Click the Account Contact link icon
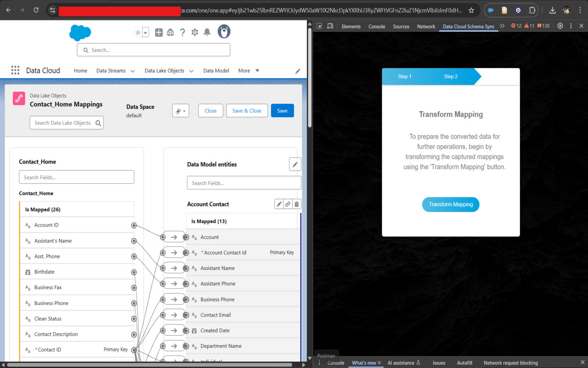The height and width of the screenshot is (368, 588). (x=288, y=204)
